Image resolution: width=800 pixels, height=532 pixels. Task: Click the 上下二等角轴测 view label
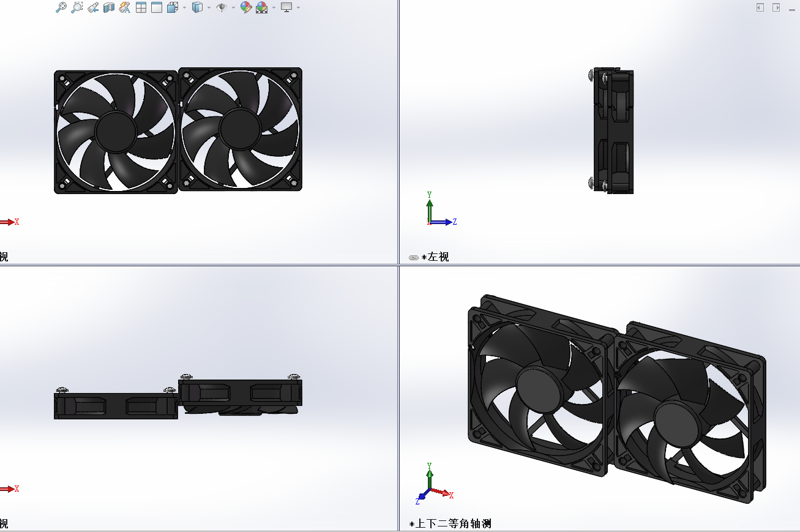pos(453,523)
